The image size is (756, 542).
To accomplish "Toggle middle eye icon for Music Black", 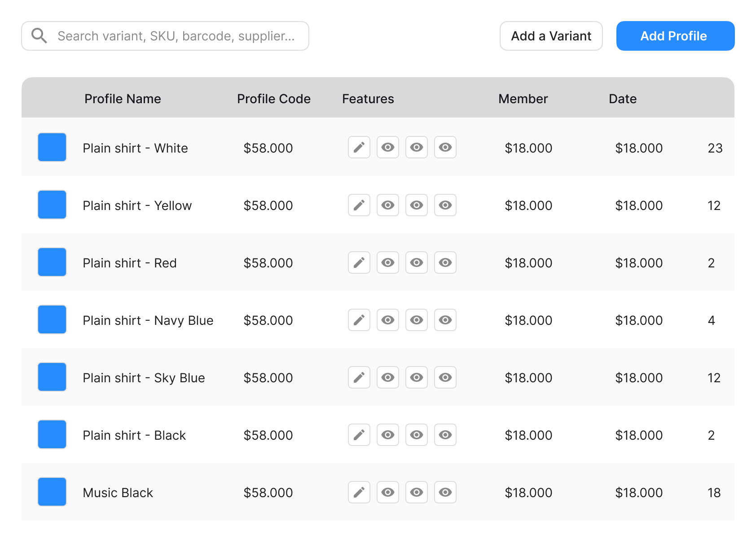I will (416, 492).
